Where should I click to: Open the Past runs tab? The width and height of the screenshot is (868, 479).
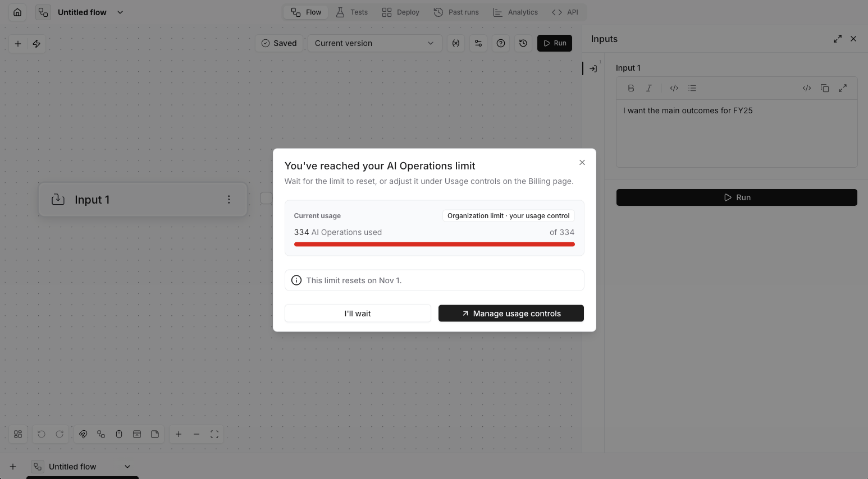pyautogui.click(x=456, y=12)
